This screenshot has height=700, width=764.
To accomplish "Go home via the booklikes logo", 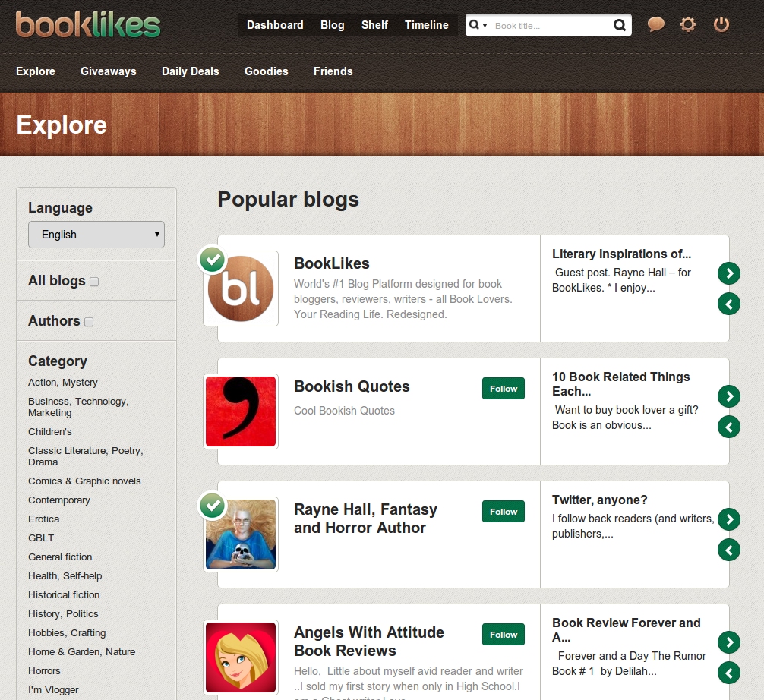I will [x=87, y=24].
